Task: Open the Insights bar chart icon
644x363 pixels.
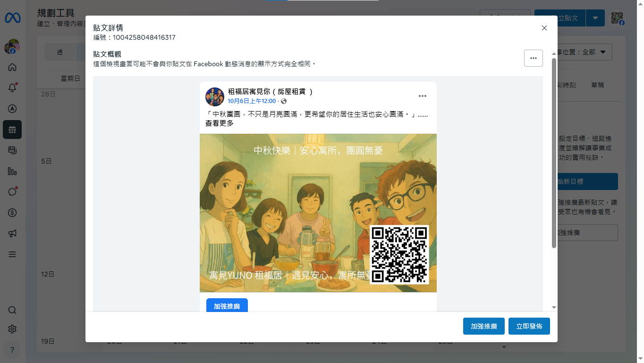Action: [12, 171]
